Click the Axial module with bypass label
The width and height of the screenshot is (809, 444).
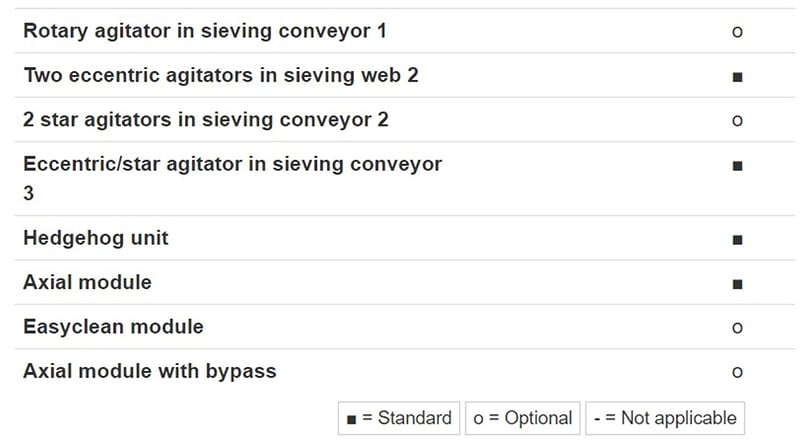point(150,371)
